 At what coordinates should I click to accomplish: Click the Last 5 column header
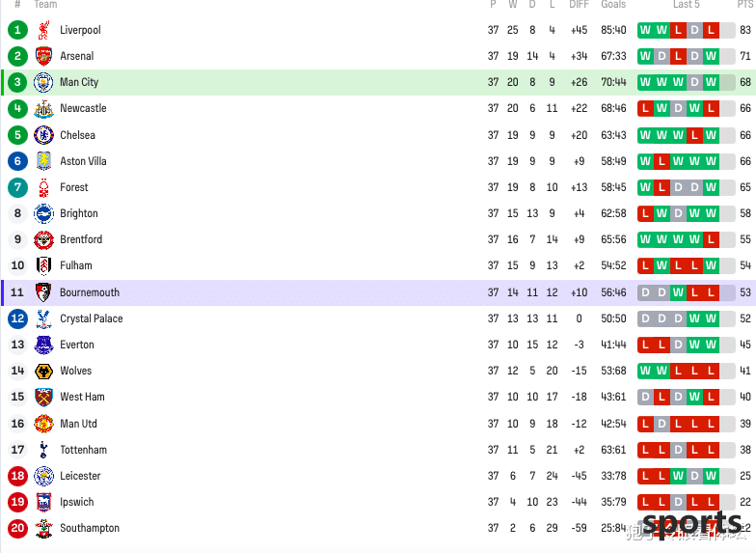(687, 4)
